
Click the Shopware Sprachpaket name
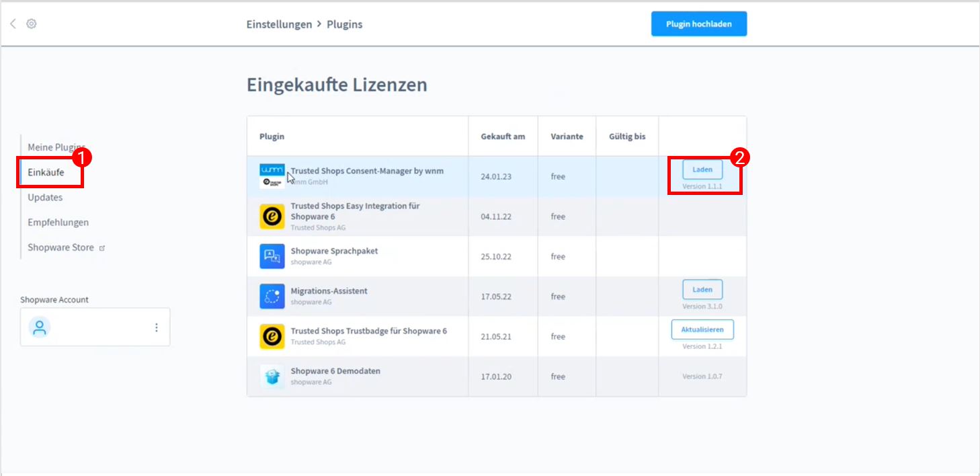(334, 251)
